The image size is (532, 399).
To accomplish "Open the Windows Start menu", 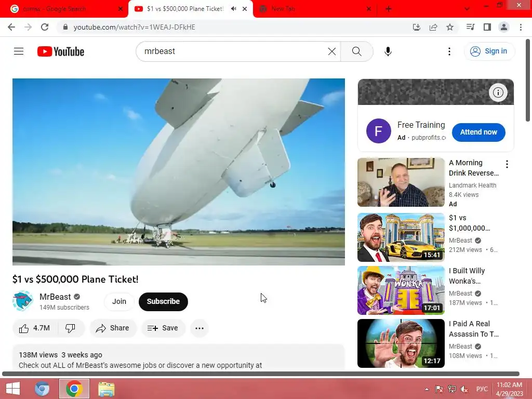I will click(x=13, y=389).
